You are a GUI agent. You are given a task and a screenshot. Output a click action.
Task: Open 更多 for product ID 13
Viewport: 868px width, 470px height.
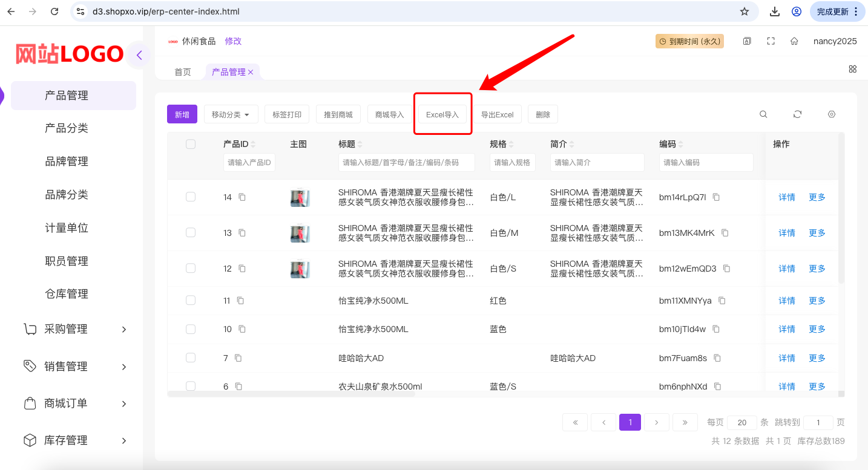(x=817, y=233)
